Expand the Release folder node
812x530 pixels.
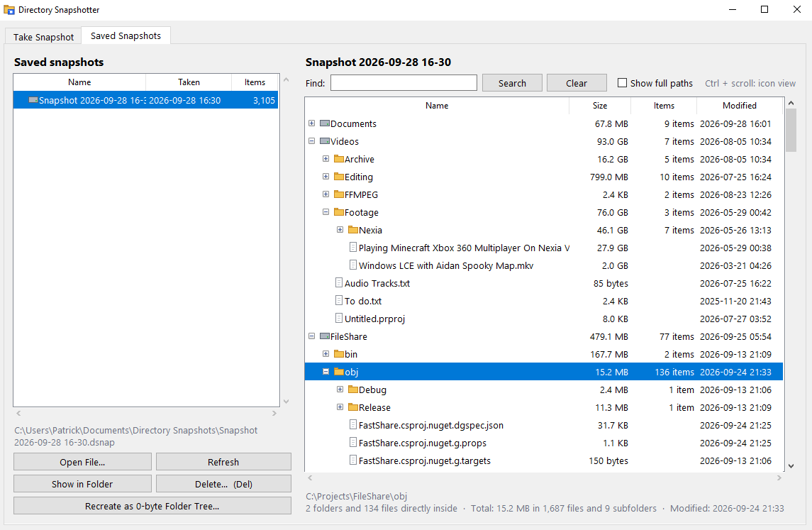point(340,407)
